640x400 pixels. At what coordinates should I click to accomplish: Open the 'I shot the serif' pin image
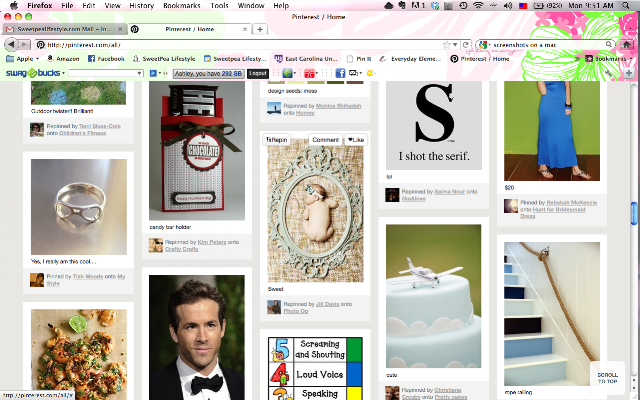click(434, 125)
